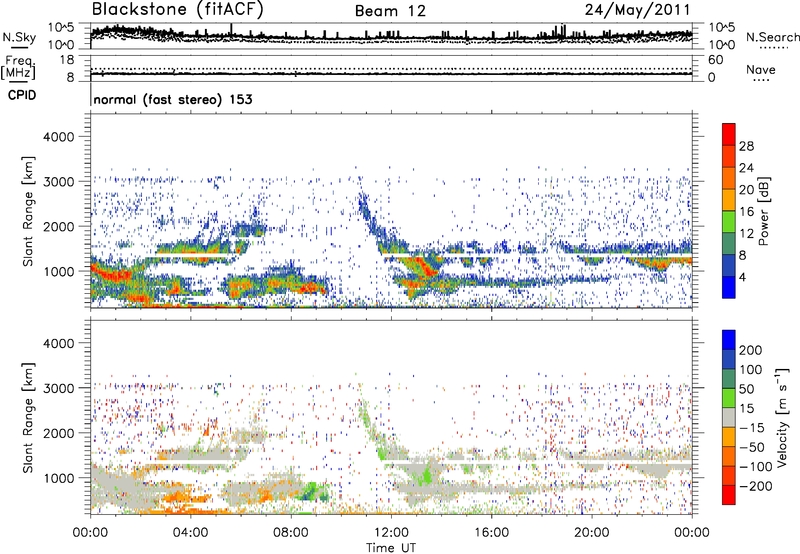Viewport: 800px width, 554px height.
Task: Click the '04:00' time axis label
Action: point(191,533)
